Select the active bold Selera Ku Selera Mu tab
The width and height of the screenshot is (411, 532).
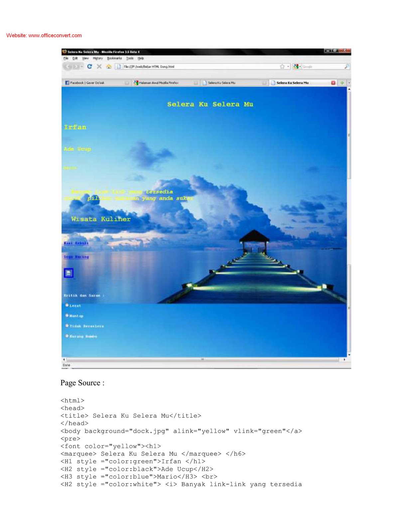tap(303, 83)
